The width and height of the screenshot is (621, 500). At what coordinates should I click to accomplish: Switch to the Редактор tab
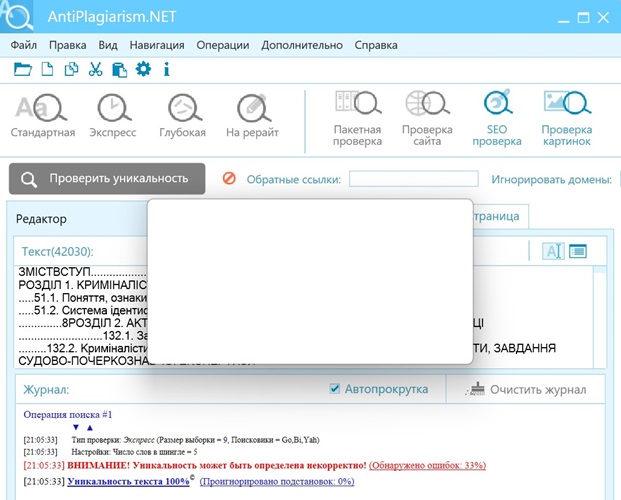click(x=41, y=219)
